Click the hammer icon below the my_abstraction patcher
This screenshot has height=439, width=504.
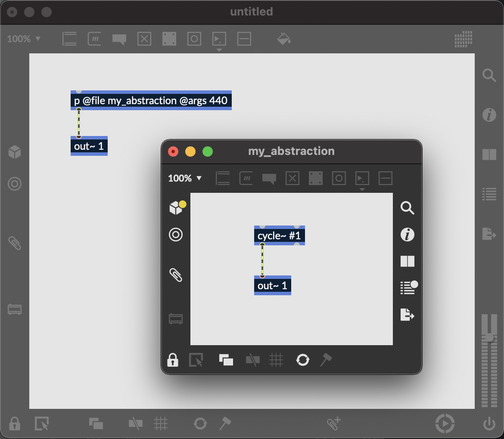(326, 360)
